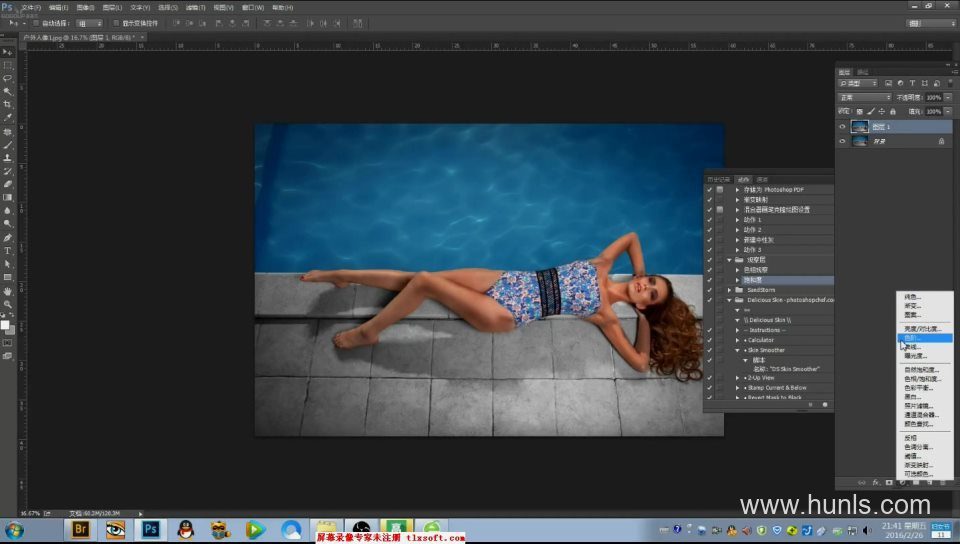Open the fill 100% dropdown arrow

[948, 111]
